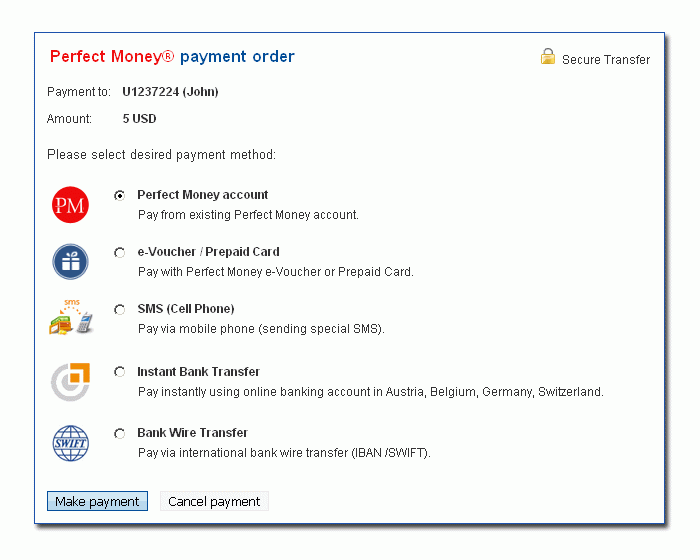
Task: Click 'Pay from existing Perfect Money account.' description
Action: point(248,215)
